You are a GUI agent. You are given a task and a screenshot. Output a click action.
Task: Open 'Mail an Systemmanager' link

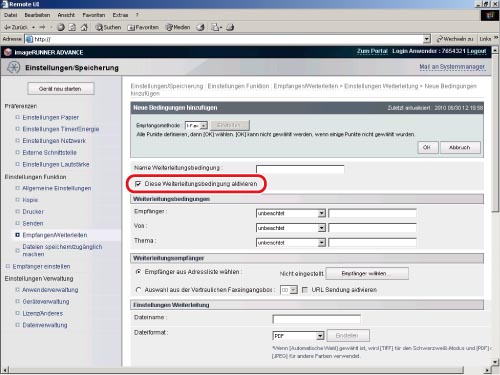click(x=452, y=67)
